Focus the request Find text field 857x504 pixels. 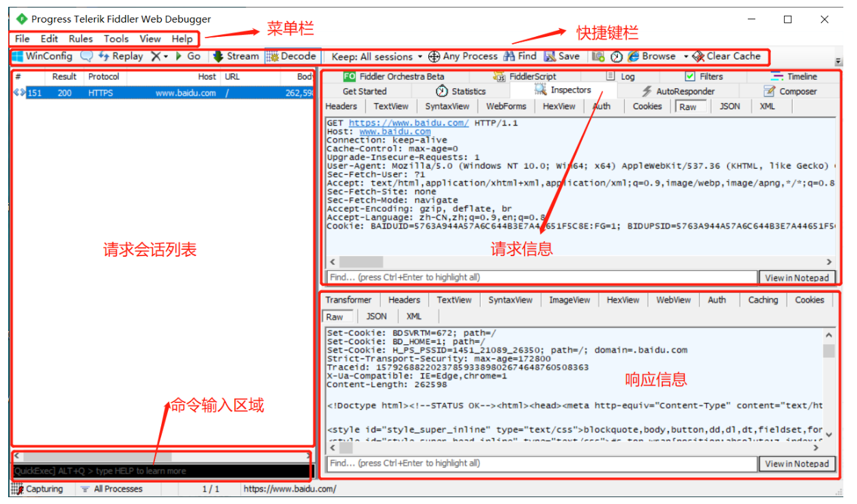[542, 277]
